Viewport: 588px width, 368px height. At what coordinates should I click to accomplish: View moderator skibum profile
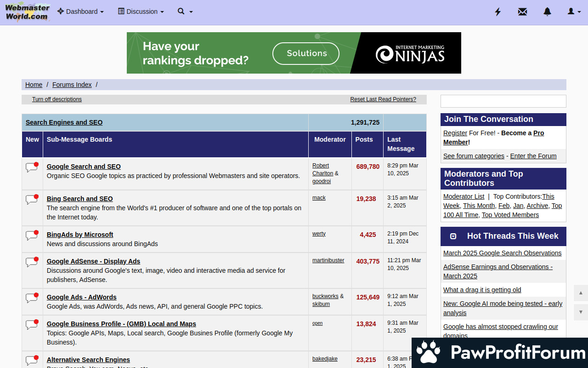(x=321, y=304)
